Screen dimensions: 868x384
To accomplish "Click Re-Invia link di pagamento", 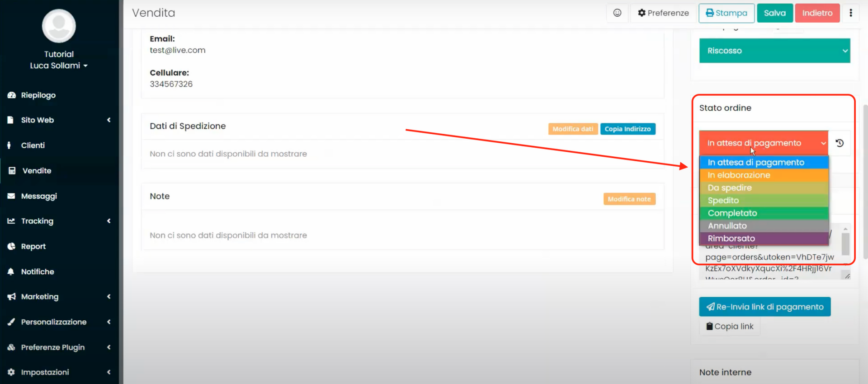I will pyautogui.click(x=765, y=307).
